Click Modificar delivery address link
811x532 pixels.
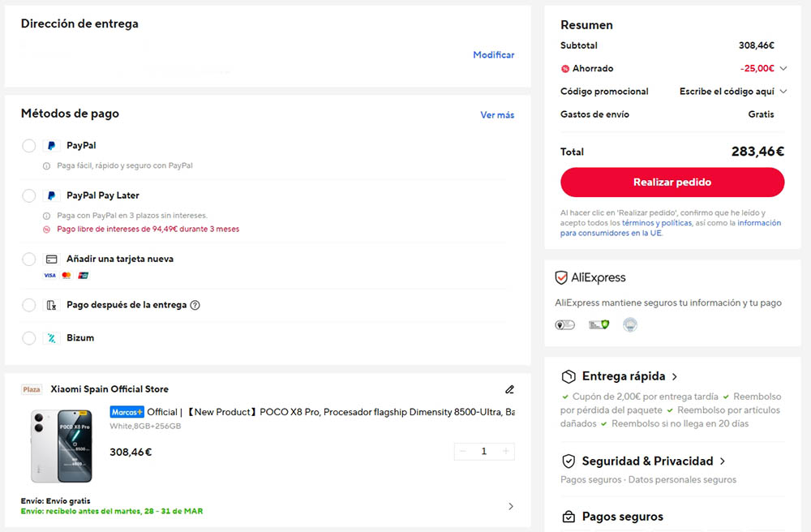pos(493,55)
